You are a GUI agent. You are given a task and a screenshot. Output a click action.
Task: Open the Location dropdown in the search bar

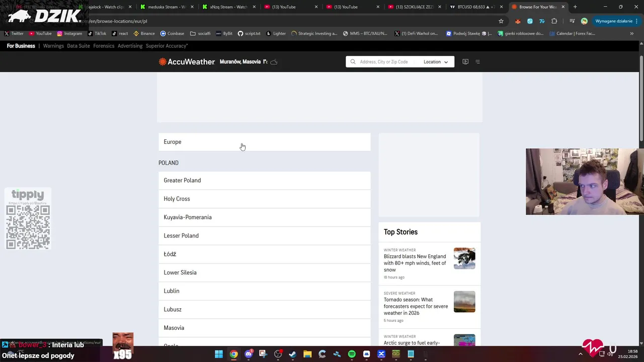tap(435, 62)
